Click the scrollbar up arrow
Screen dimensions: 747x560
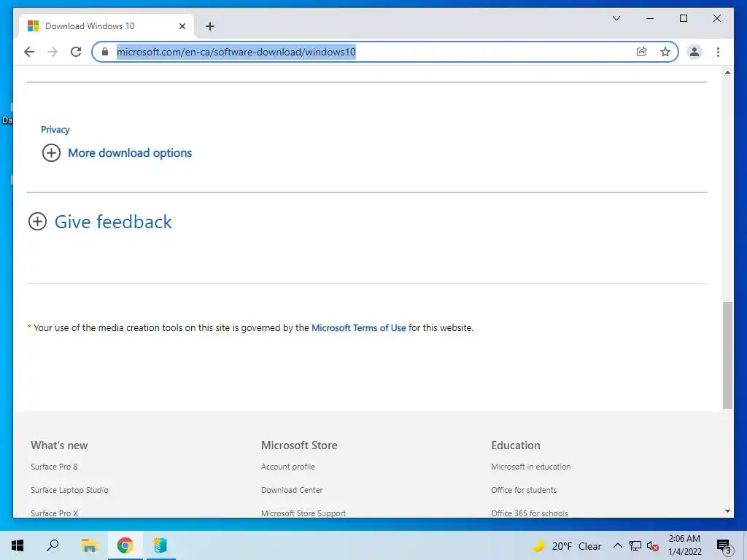pyautogui.click(x=727, y=72)
